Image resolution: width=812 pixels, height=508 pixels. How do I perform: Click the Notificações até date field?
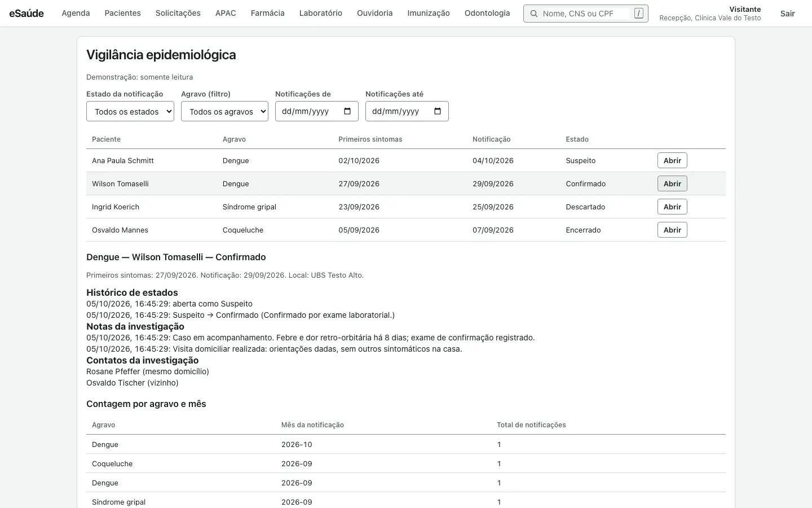[x=407, y=111]
